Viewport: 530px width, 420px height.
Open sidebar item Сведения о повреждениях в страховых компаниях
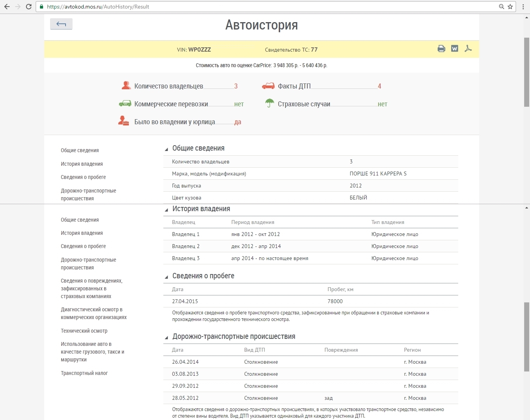pyautogui.click(x=92, y=288)
